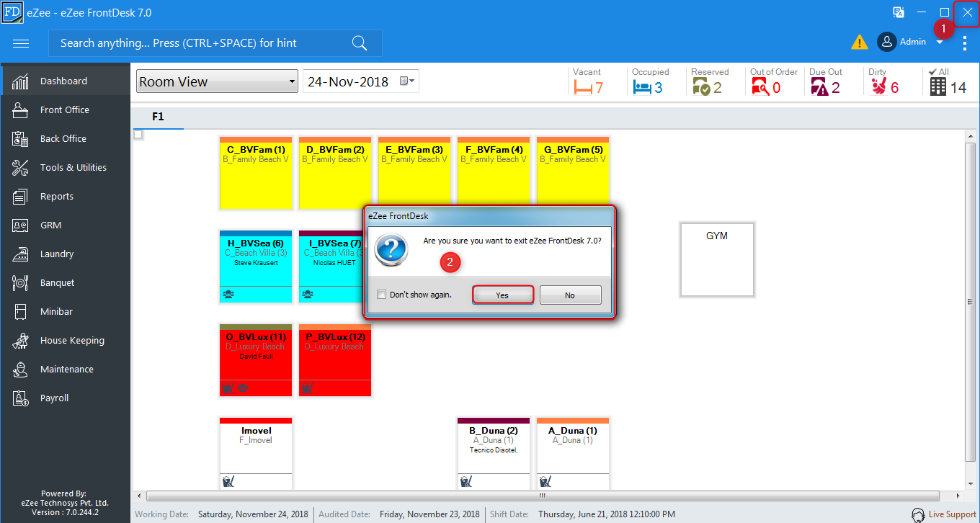980x523 pixels.
Task: Open Dashboard in the sidebar
Action: click(65, 81)
